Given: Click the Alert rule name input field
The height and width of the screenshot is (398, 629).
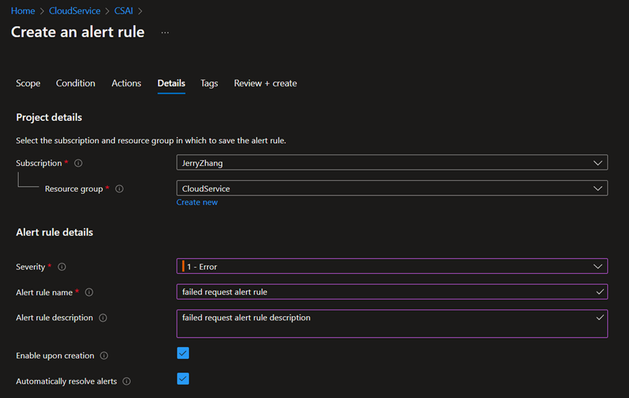Looking at the screenshot, I should point(392,292).
